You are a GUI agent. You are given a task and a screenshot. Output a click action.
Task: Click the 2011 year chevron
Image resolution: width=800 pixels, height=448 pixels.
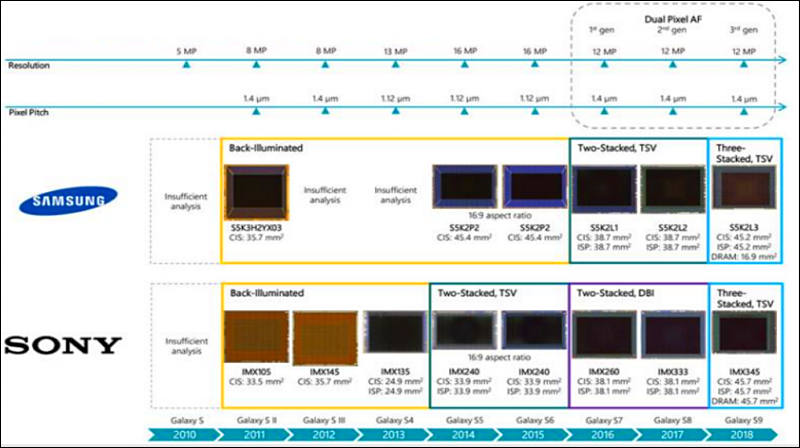[x=254, y=435]
